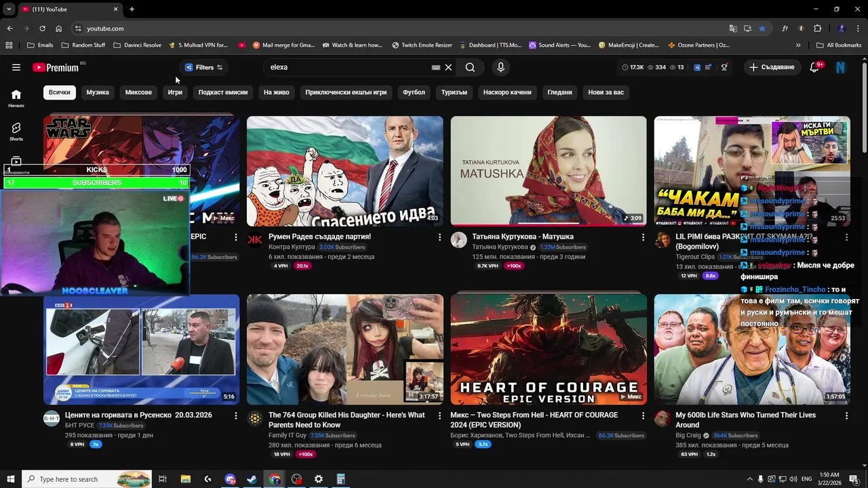This screenshot has height=488, width=868.
Task: Click the Windows taskbar search box
Action: tap(87, 479)
